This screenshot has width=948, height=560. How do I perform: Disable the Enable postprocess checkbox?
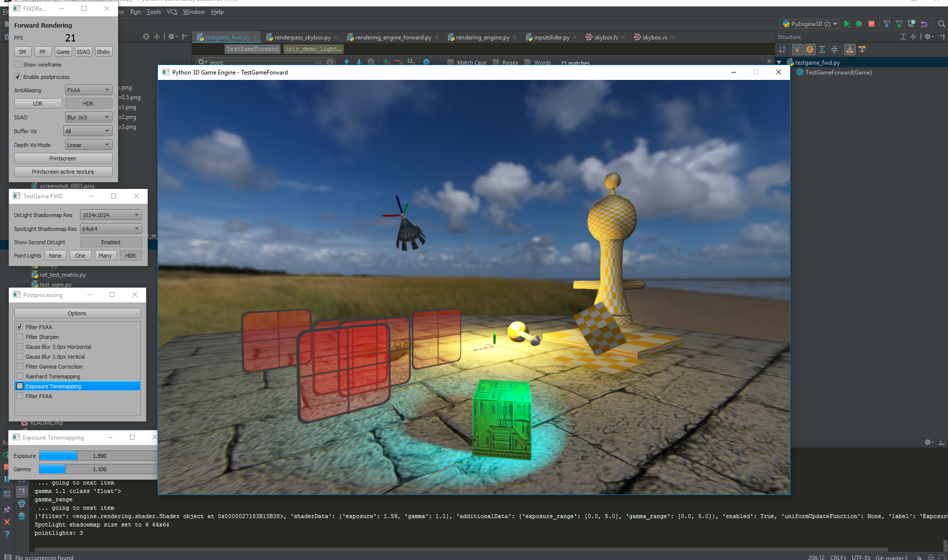pos(18,76)
